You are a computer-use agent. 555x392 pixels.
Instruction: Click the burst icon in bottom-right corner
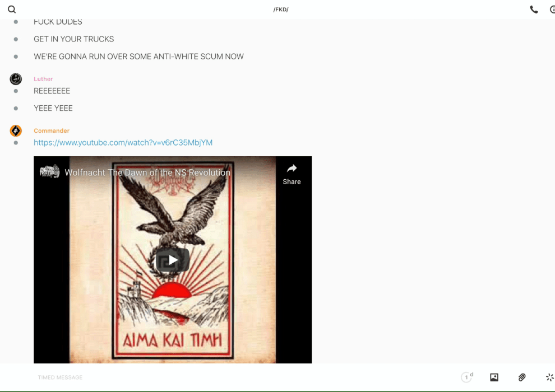coord(549,377)
